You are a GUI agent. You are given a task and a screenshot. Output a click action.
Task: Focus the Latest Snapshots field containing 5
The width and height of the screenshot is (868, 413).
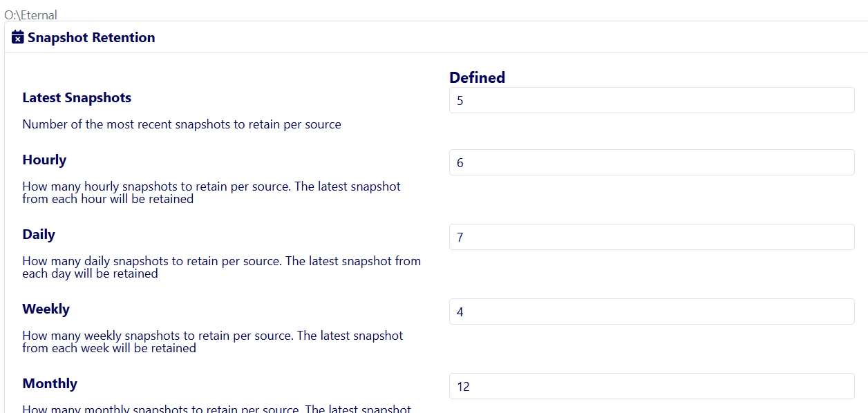point(651,100)
